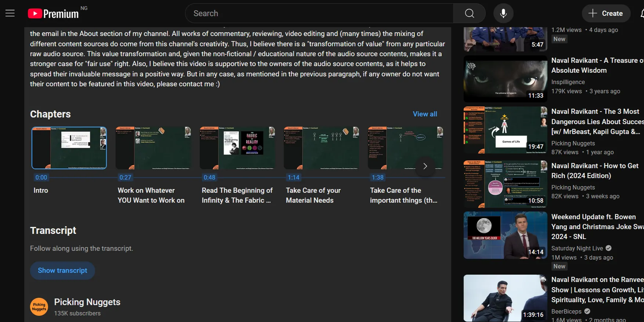Click the search magnifier button
Screen dimensions: 644x322
pyautogui.click(x=469, y=14)
